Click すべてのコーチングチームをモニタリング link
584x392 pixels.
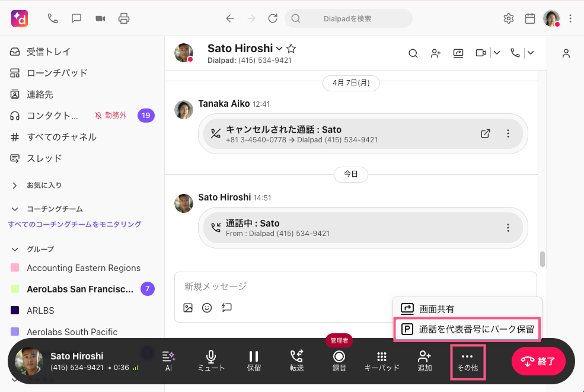pyautogui.click(x=75, y=224)
